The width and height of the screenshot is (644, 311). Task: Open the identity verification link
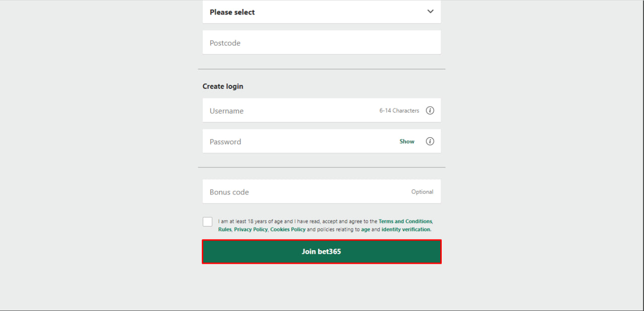[x=406, y=230]
